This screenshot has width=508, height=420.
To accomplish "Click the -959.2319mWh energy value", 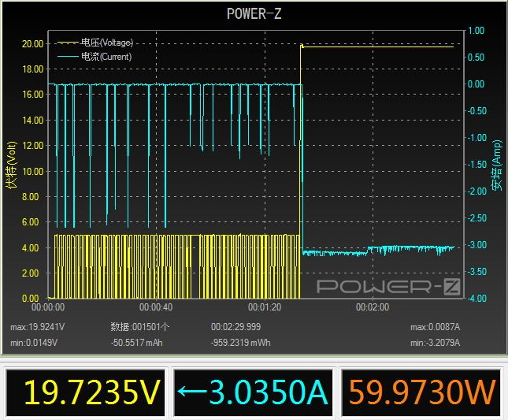I will pyautogui.click(x=241, y=343).
